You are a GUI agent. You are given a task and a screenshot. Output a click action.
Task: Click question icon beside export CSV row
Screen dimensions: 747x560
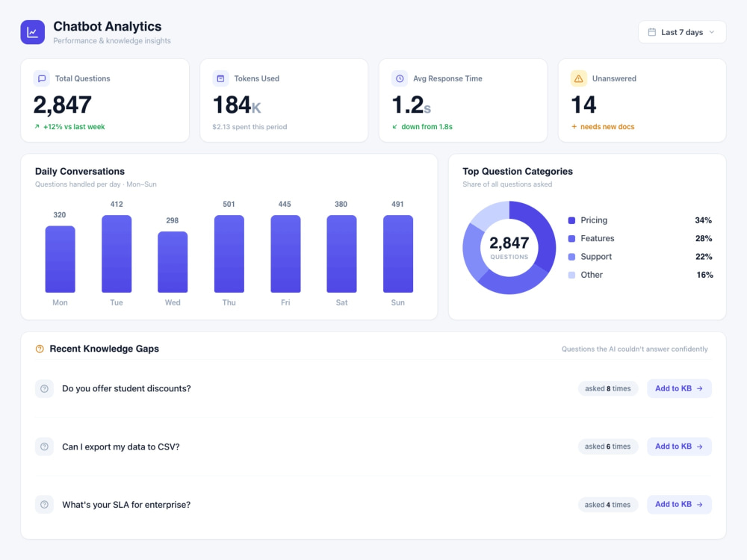[44, 447]
